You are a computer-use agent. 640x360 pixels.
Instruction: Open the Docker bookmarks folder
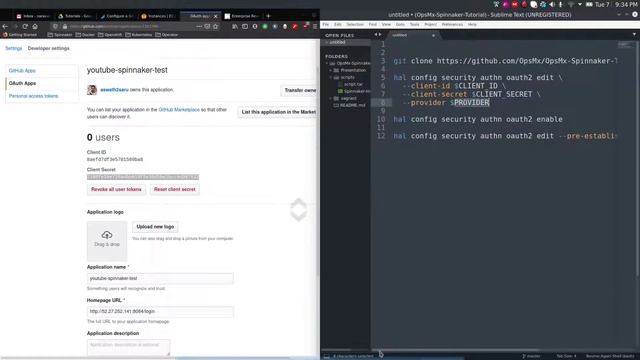tap(85, 35)
